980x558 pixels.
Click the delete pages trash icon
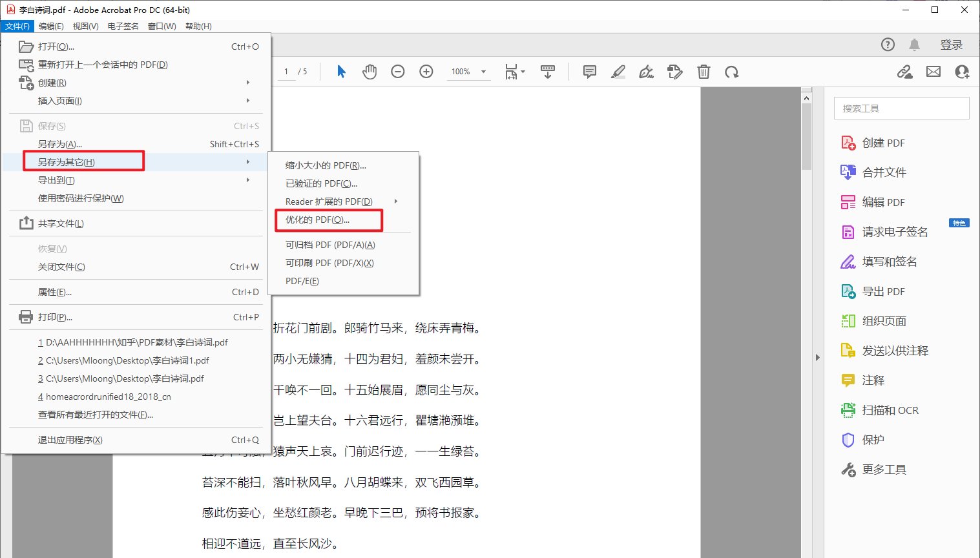coord(704,72)
